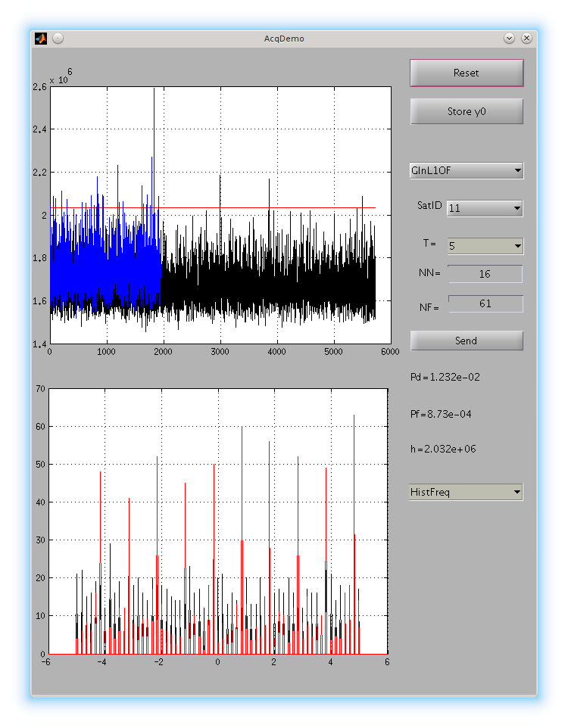Open the T dropdown showing 5

click(484, 245)
